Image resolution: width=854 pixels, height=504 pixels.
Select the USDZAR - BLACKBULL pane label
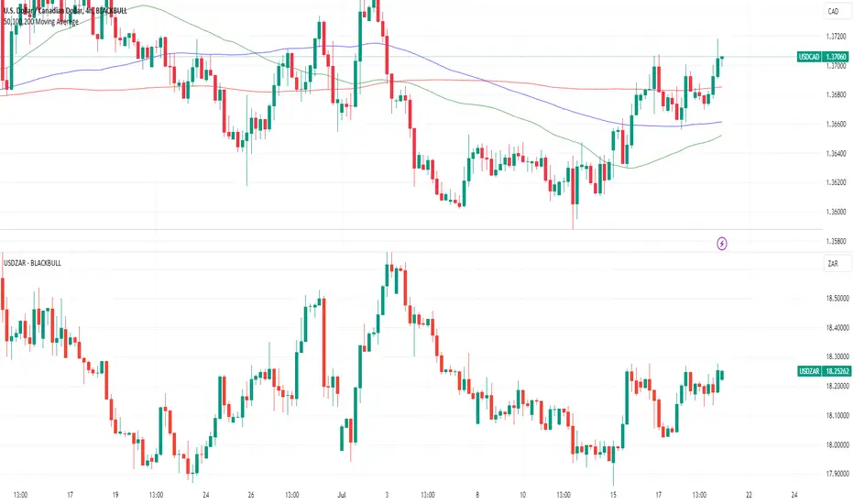(x=33, y=263)
